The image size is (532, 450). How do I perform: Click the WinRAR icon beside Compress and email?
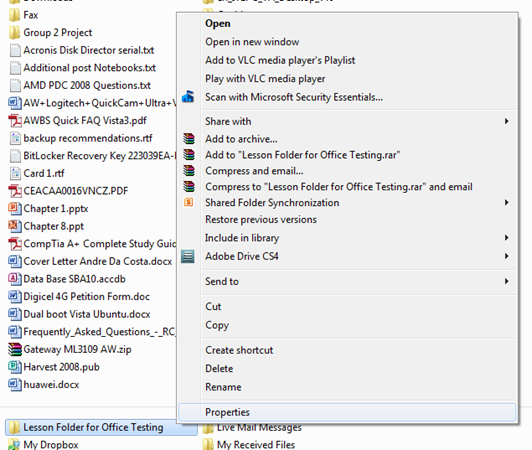(189, 171)
